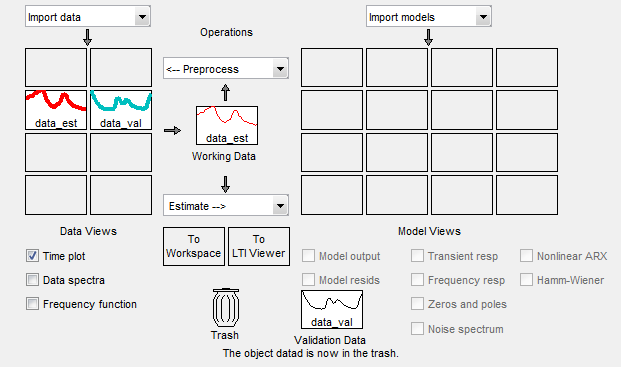The image size is (621, 367).
Task: Click the Validation Data data_val icon
Action: click(x=332, y=310)
